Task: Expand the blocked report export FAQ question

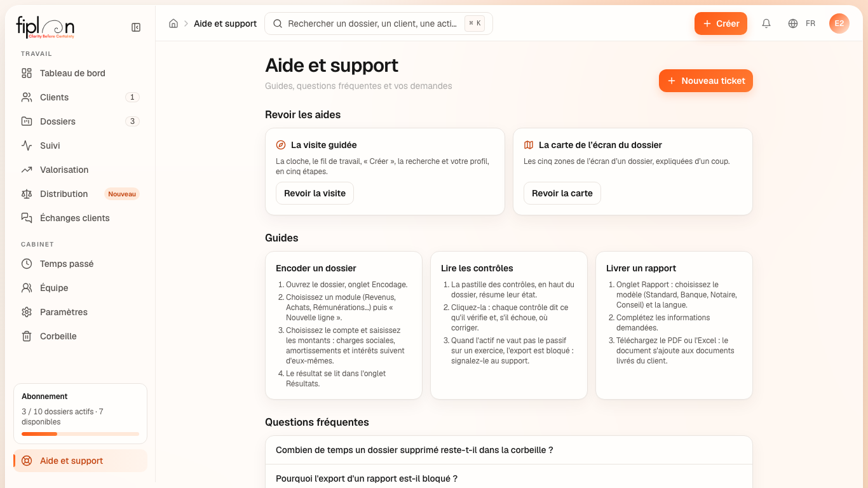Action: [509, 478]
